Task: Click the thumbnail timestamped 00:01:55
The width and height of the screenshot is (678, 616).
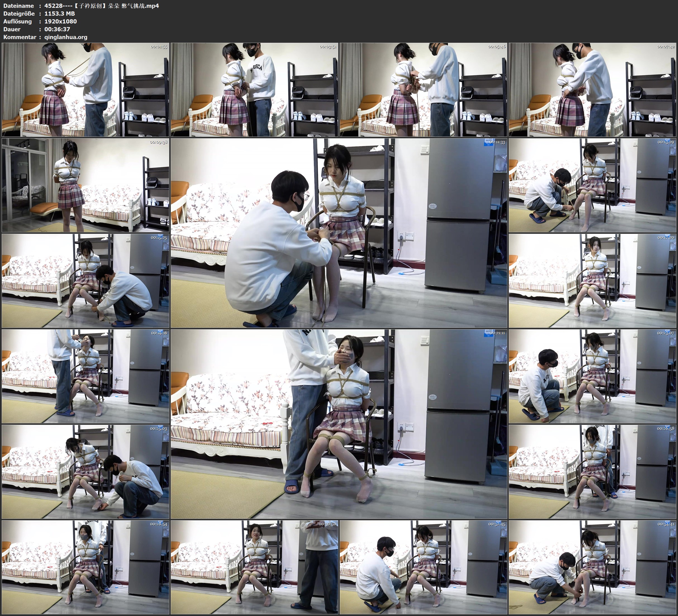Action: pyautogui.click(x=85, y=89)
